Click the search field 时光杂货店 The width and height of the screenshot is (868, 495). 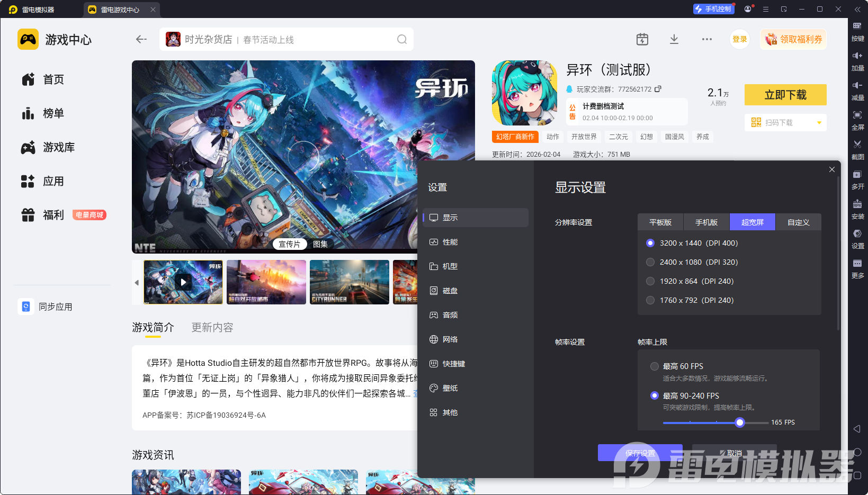pyautogui.click(x=287, y=39)
